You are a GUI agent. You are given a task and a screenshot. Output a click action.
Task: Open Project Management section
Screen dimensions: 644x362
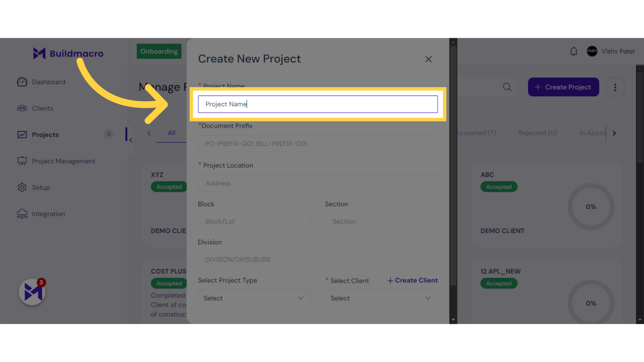[64, 161]
